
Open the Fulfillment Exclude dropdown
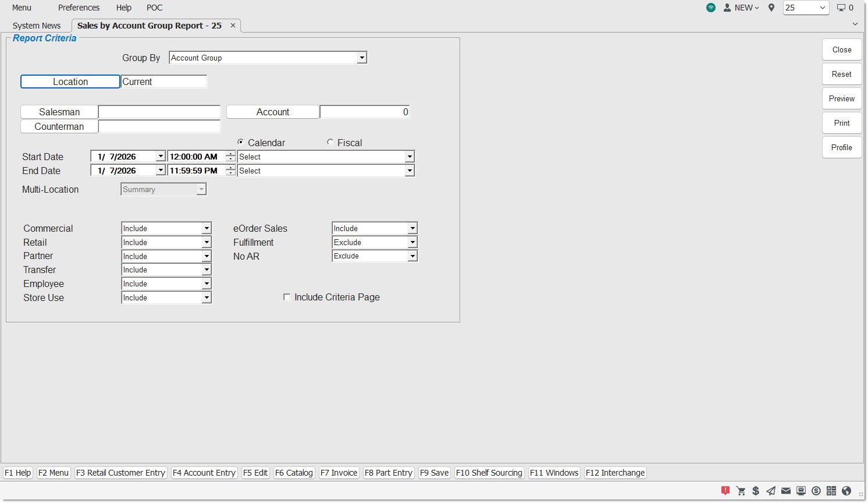point(412,242)
